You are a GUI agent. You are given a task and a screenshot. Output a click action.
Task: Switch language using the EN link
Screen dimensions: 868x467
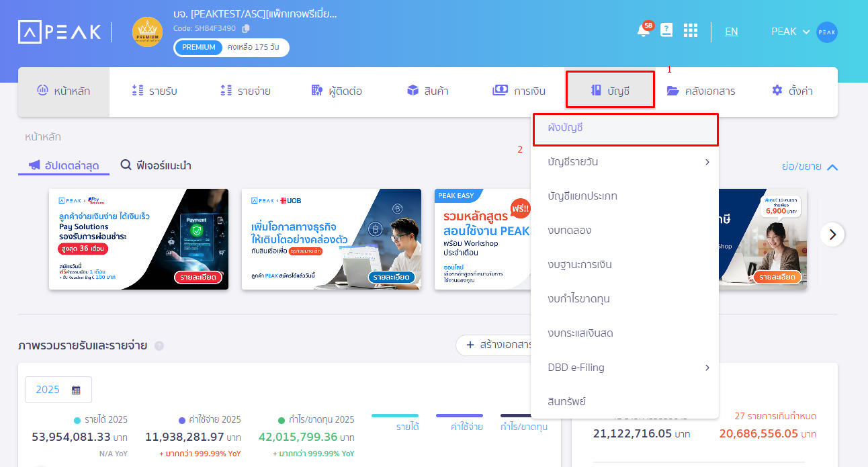(x=731, y=32)
